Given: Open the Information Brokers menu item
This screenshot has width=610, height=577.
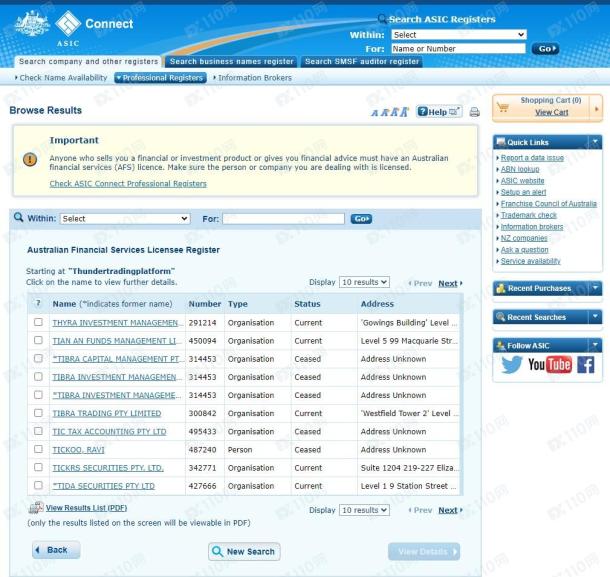Looking at the screenshot, I should click(x=253, y=78).
